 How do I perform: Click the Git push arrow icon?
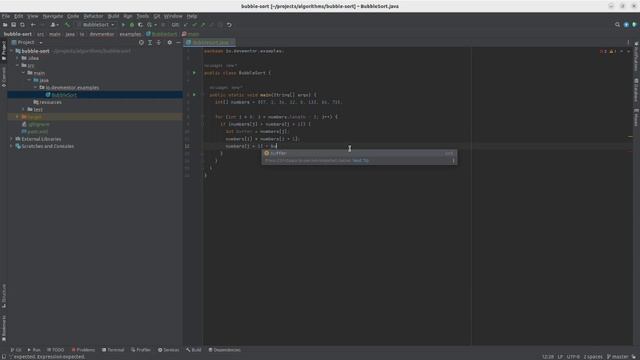click(x=203, y=25)
